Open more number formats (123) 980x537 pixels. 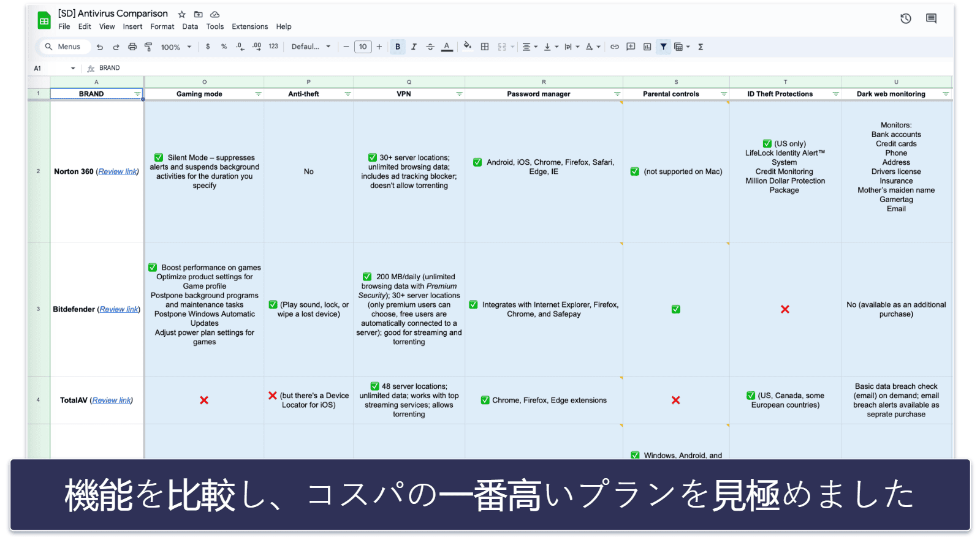pyautogui.click(x=273, y=47)
